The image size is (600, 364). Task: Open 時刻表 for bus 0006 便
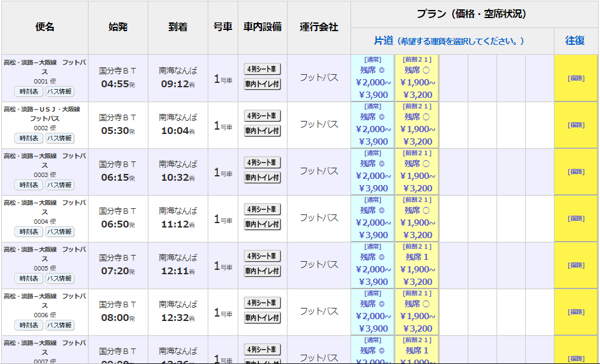(x=29, y=325)
